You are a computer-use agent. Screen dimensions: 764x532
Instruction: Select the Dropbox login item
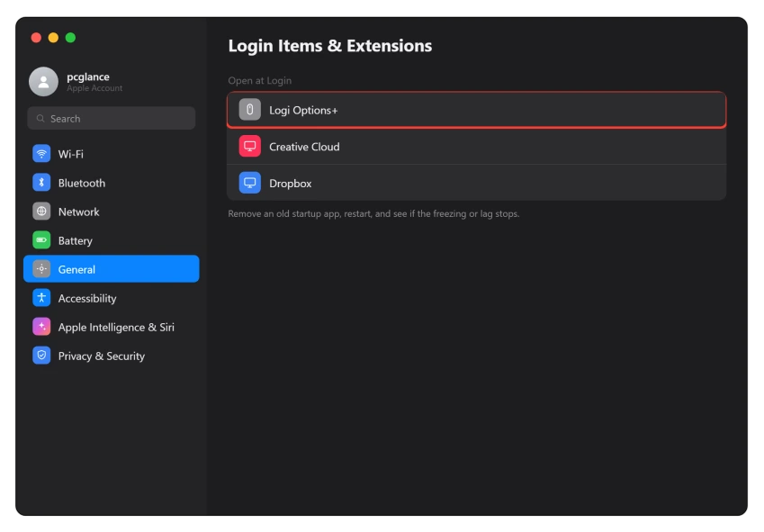pos(477,183)
